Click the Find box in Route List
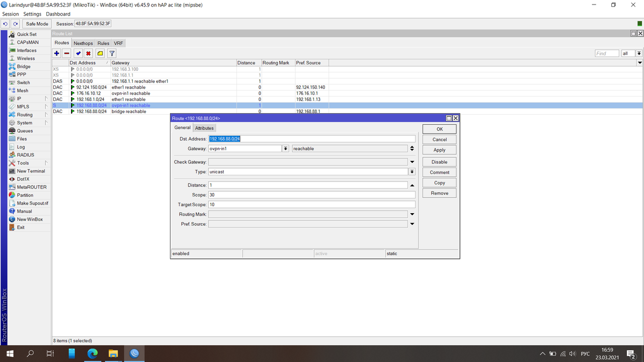 click(607, 53)
